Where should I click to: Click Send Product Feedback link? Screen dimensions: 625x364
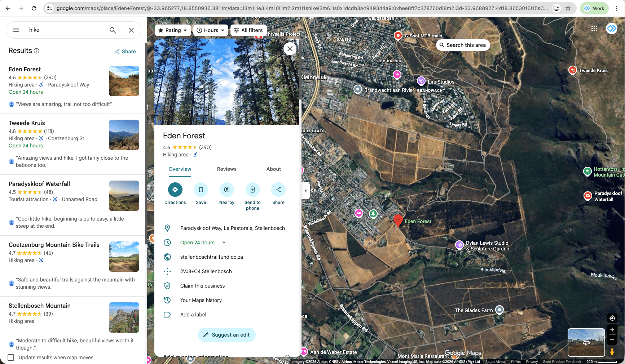562,362
